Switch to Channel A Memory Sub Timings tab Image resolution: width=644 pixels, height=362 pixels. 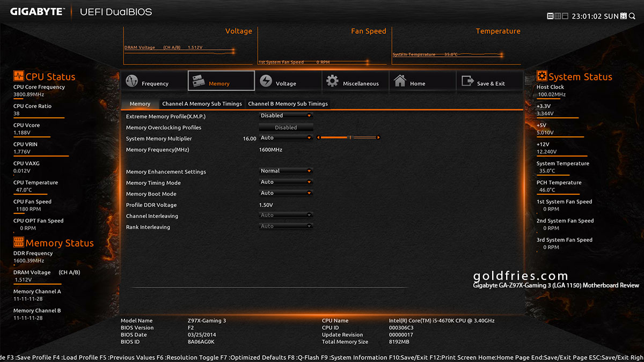(x=202, y=104)
